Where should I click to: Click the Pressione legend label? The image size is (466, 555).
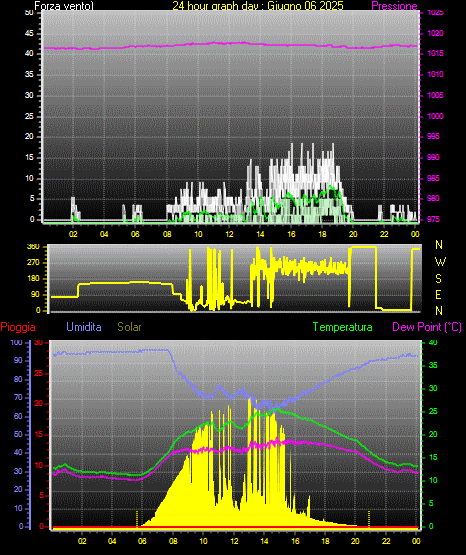point(394,6)
